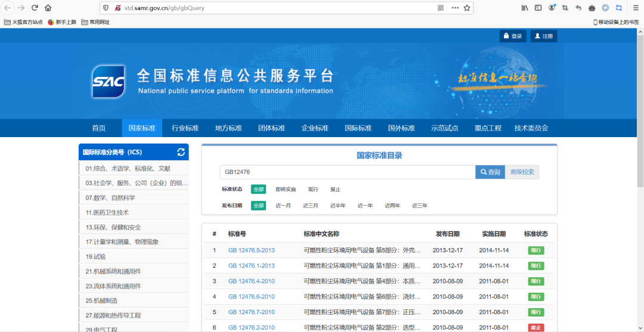Open the 新手上路 bookmark
Screen dimensions: 644x332
pos(62,22)
